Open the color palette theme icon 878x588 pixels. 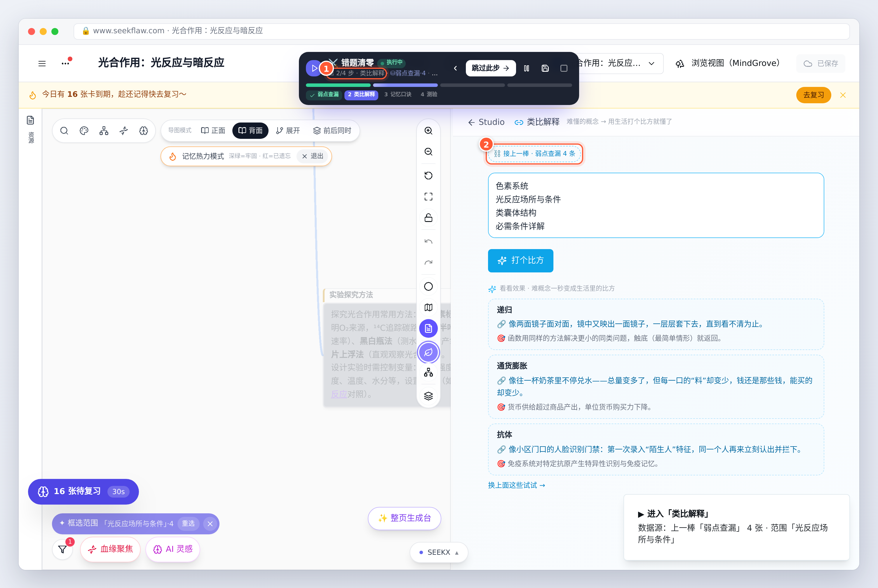point(84,130)
